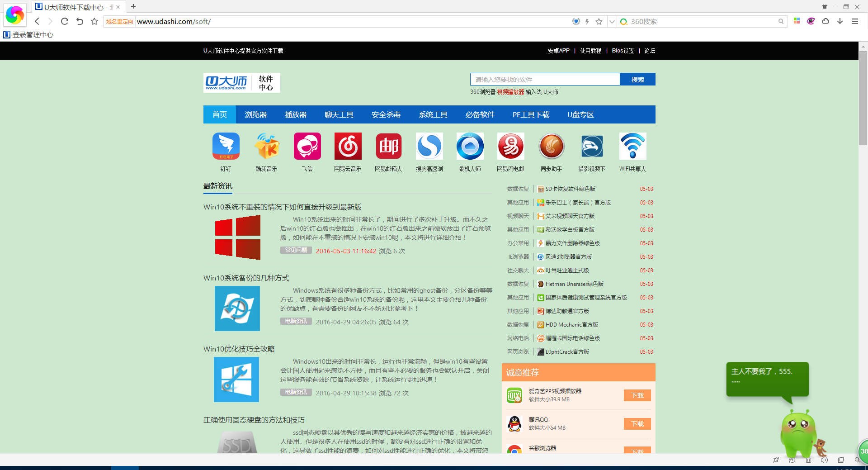Open the 钉钉 app icon
Viewport: 868px width, 470px height.
[226, 146]
